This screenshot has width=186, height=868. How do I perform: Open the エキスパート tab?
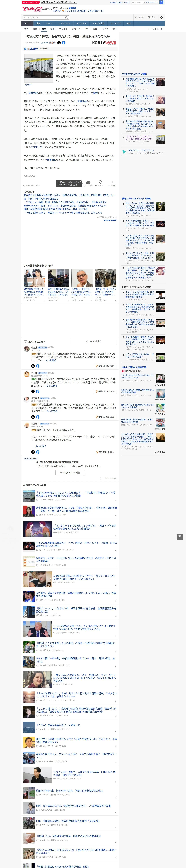pos(64,24)
